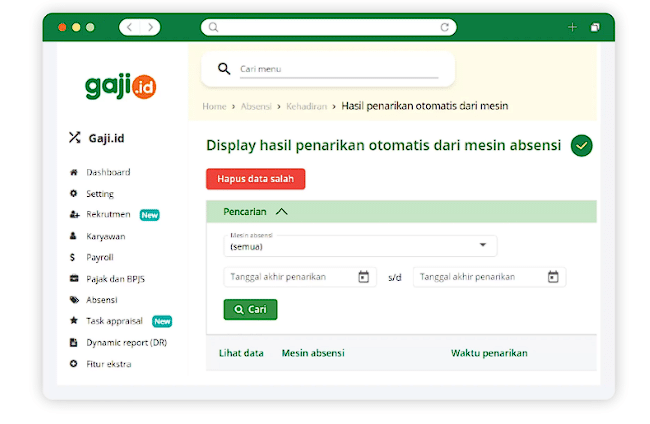Open the calendar picker for end date
Image resolution: width=650 pixels, height=424 pixels.
pos(552,277)
